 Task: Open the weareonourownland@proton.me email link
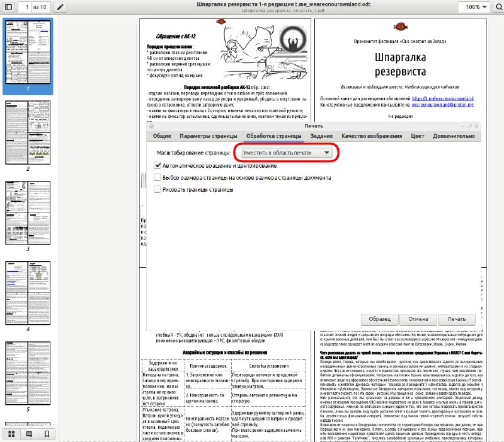point(442,105)
